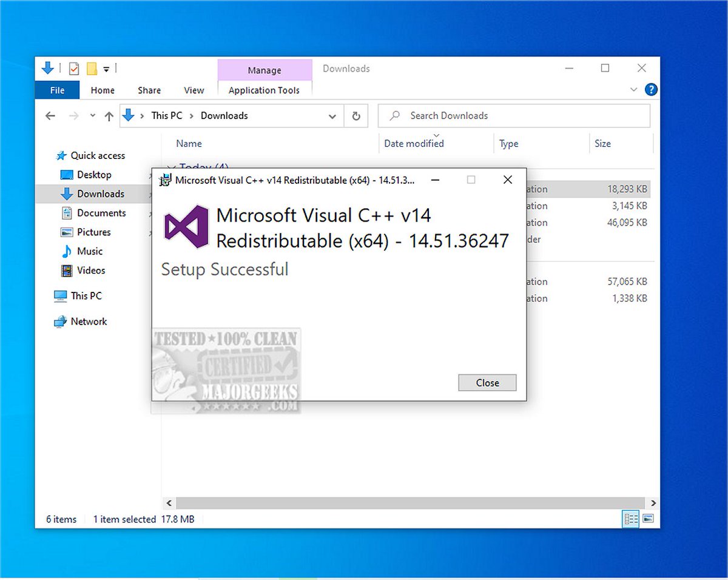This screenshot has width=728, height=580.
Task: Select This PC in address breadcrumb
Action: (x=167, y=116)
